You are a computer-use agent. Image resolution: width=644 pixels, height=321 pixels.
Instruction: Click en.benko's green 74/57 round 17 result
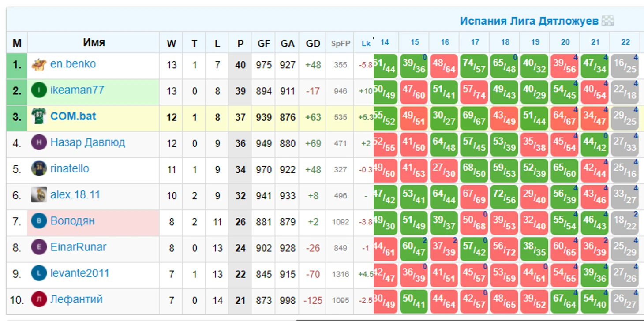tap(474, 66)
